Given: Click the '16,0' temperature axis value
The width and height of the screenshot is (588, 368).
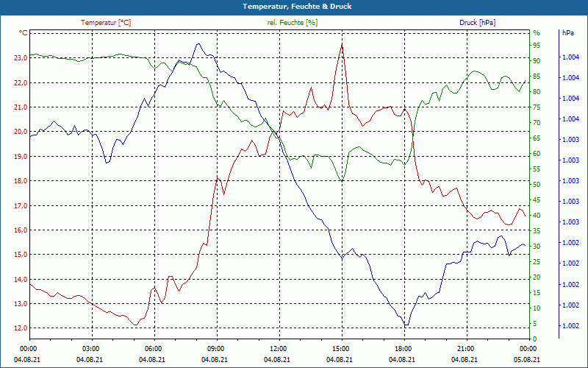Looking at the screenshot, I should [21, 230].
